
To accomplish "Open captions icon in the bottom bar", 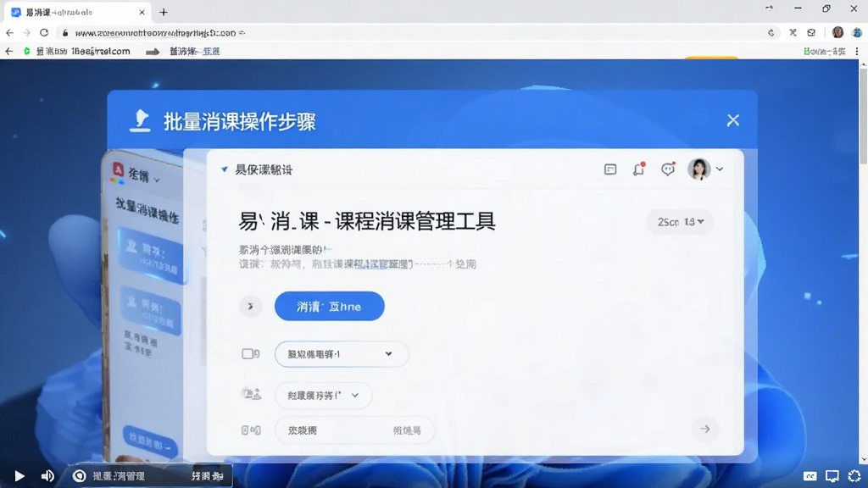I will (x=810, y=476).
